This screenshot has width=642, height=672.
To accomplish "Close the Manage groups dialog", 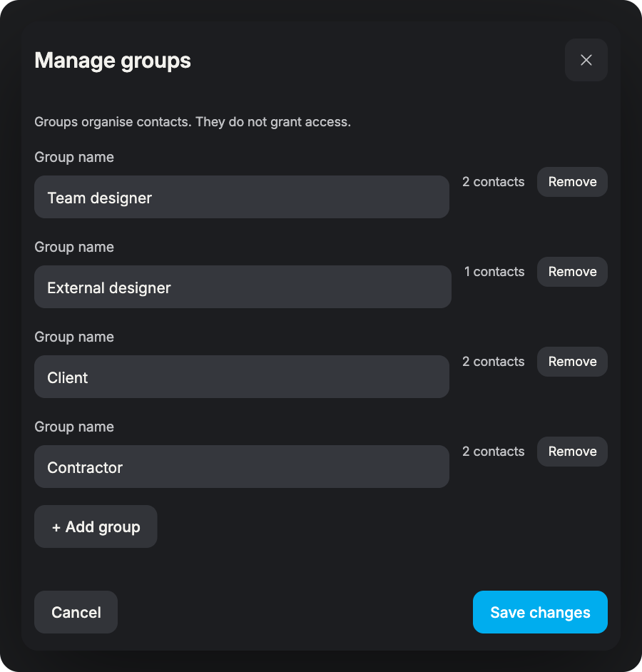I will coord(586,60).
